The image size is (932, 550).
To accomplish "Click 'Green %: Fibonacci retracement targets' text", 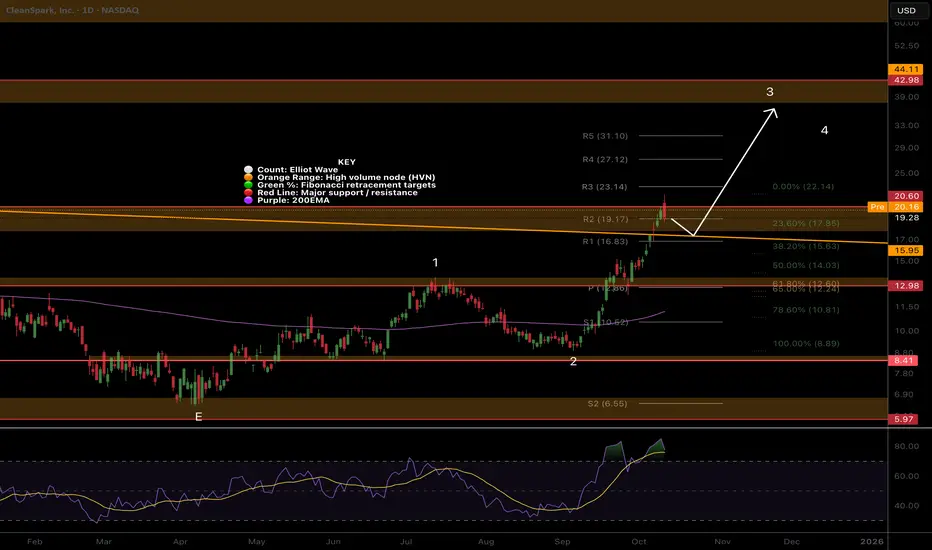I will click(347, 185).
